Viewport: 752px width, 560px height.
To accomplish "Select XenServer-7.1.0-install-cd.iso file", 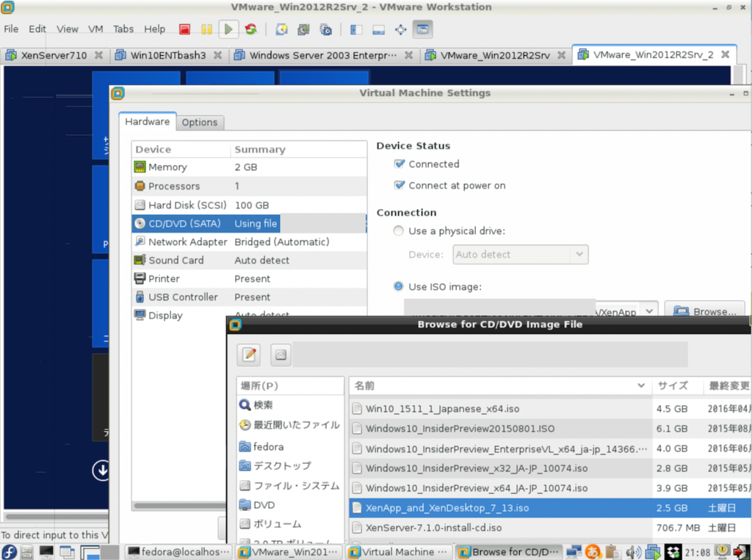I will click(550, 528).
